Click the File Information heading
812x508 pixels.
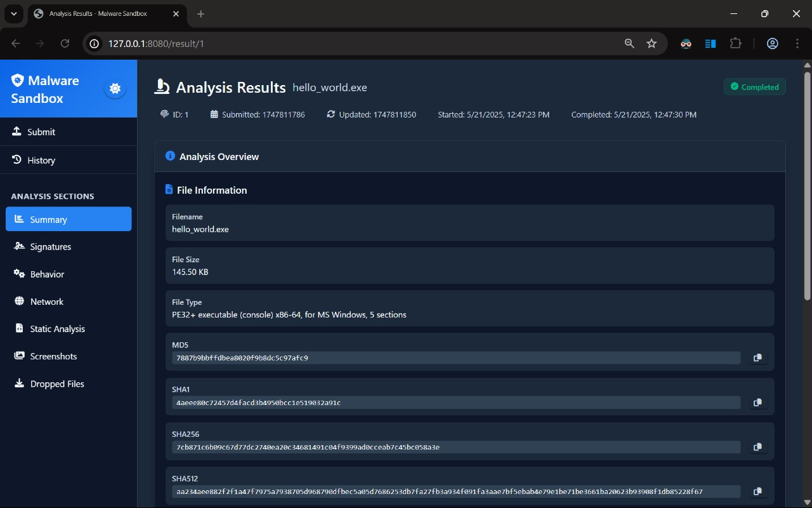(x=212, y=190)
